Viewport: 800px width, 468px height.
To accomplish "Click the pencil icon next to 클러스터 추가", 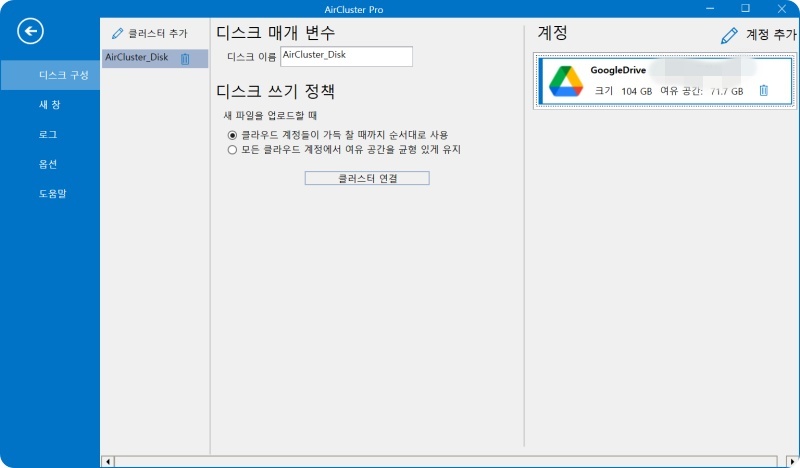I will 117,33.
